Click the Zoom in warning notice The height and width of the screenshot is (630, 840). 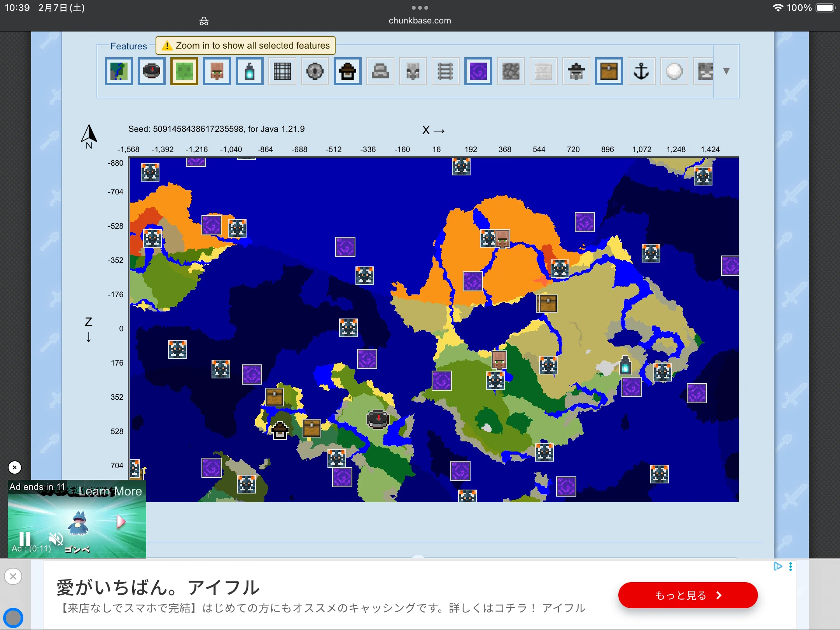[245, 45]
